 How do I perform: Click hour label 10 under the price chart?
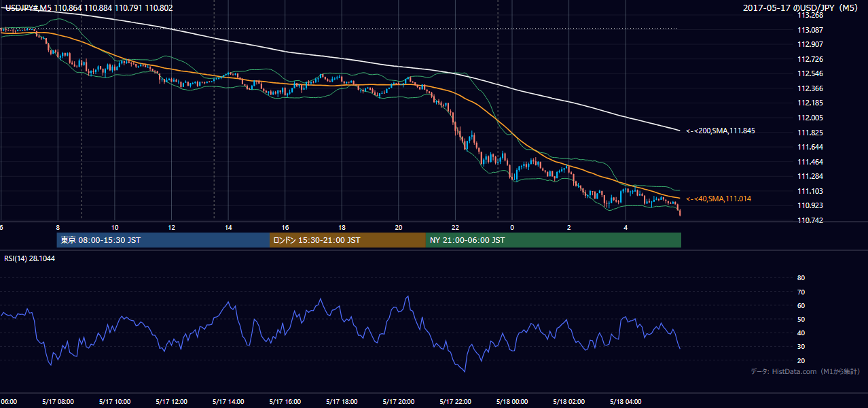(115, 227)
